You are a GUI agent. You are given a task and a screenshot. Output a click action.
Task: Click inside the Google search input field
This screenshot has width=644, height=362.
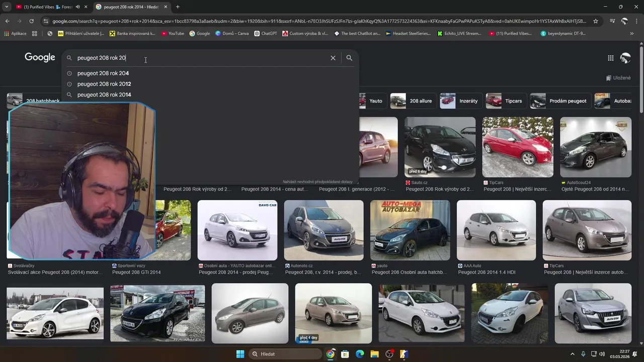(x=201, y=58)
